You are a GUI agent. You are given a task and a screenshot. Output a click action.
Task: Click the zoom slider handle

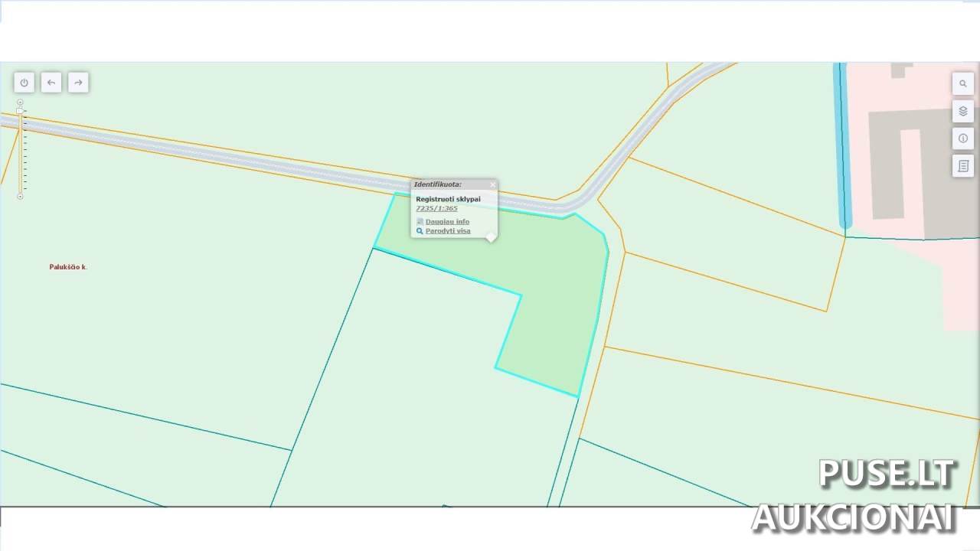coord(20,112)
